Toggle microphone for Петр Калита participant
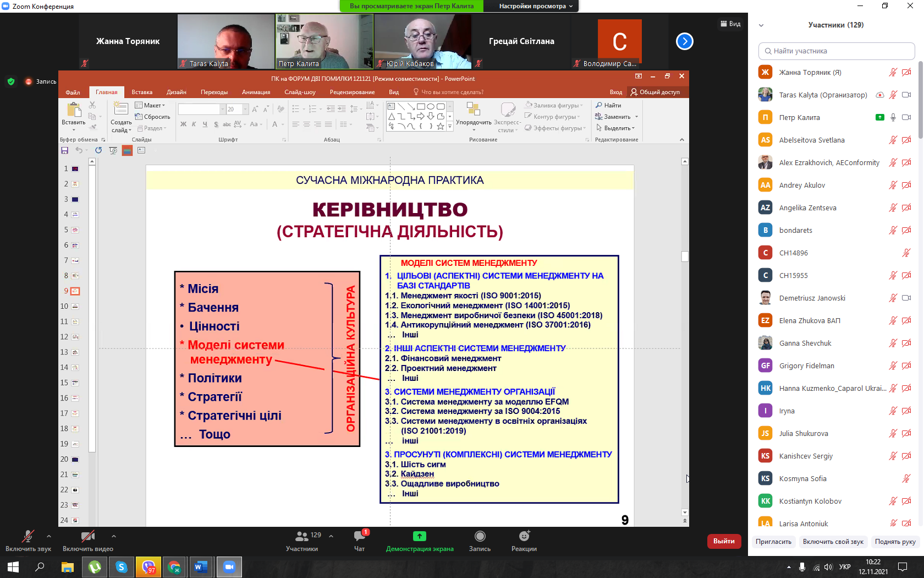The height and width of the screenshot is (578, 924). 893,117
